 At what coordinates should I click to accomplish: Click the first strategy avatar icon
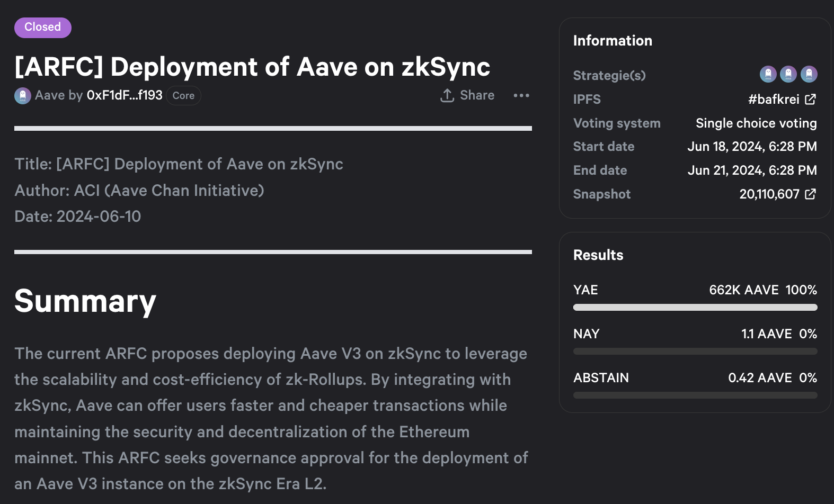(768, 74)
